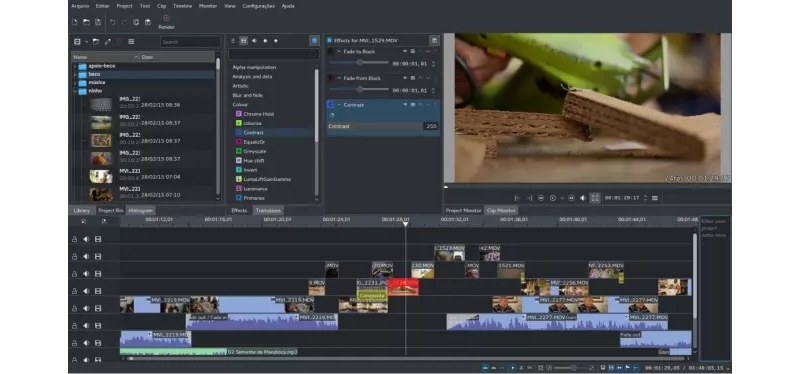Adjust the Fade to Black duration slider
The width and height of the screenshot is (800, 374).
click(x=359, y=63)
